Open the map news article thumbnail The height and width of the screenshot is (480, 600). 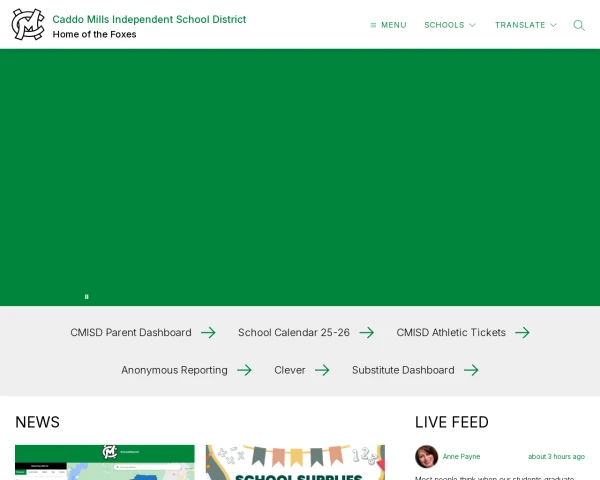tap(105, 463)
